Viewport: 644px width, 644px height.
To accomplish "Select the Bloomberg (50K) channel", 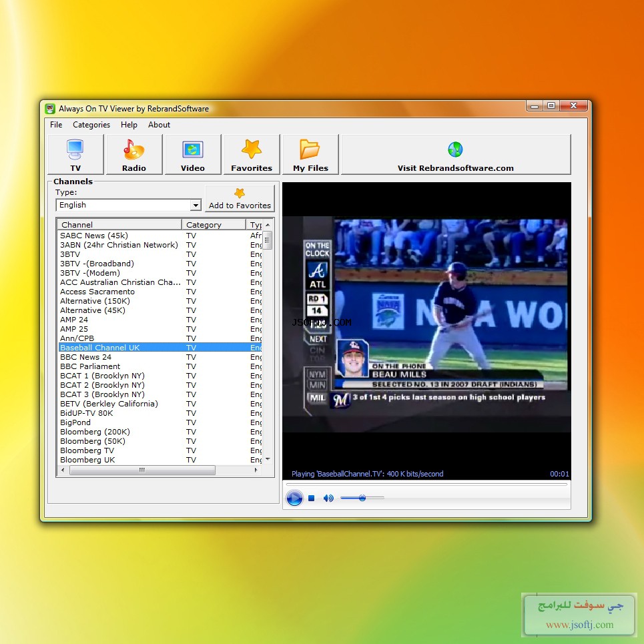I will point(159,442).
